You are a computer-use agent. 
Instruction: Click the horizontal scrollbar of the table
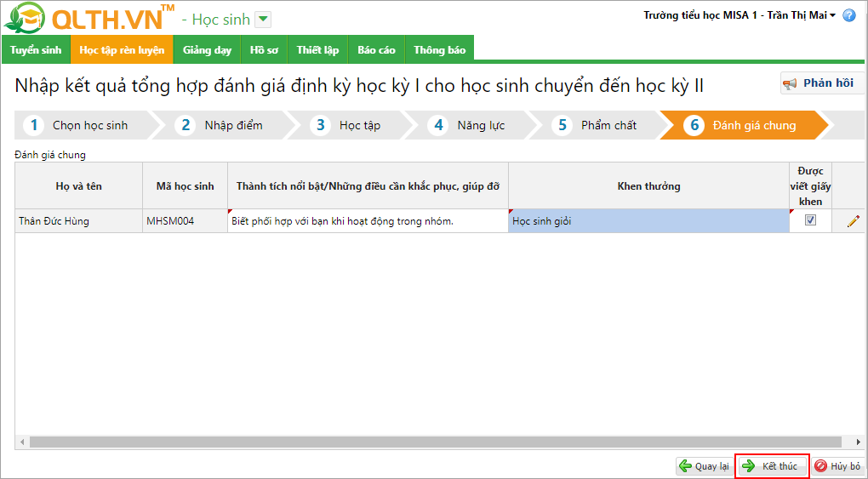(x=435, y=442)
